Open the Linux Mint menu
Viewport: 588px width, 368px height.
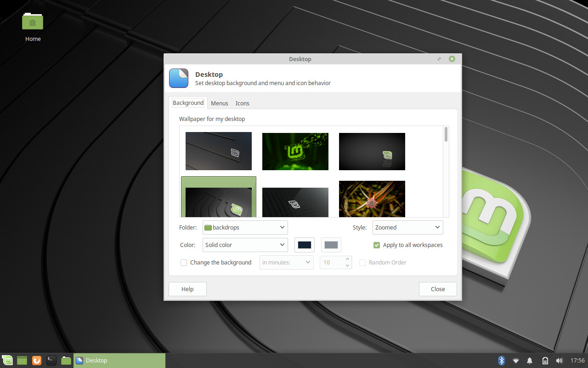7,360
